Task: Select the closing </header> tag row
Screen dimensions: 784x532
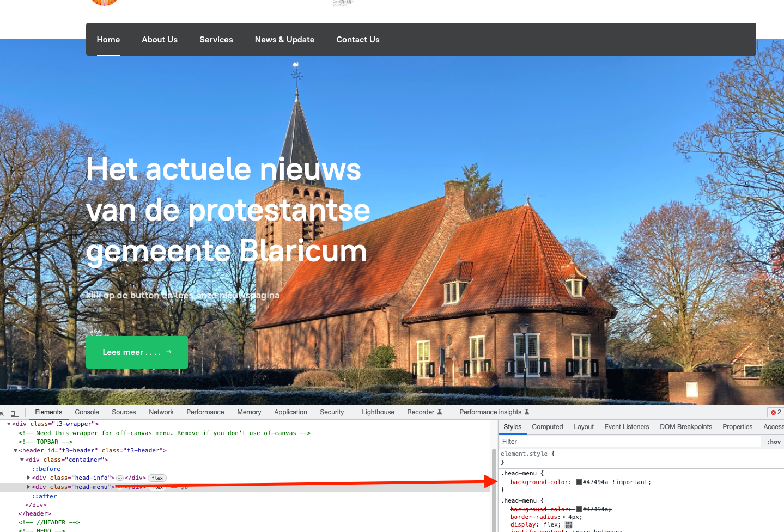Action: 34,513
